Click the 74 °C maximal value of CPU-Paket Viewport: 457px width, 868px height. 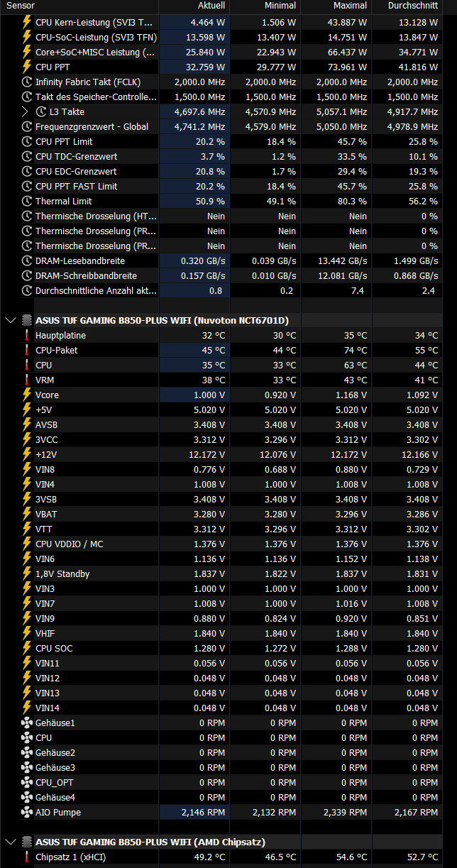click(355, 350)
